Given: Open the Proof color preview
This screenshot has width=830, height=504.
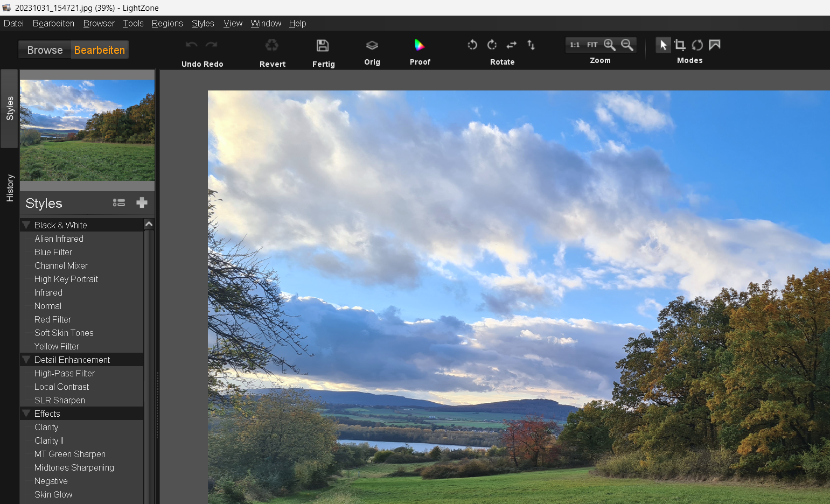Looking at the screenshot, I should (x=420, y=45).
